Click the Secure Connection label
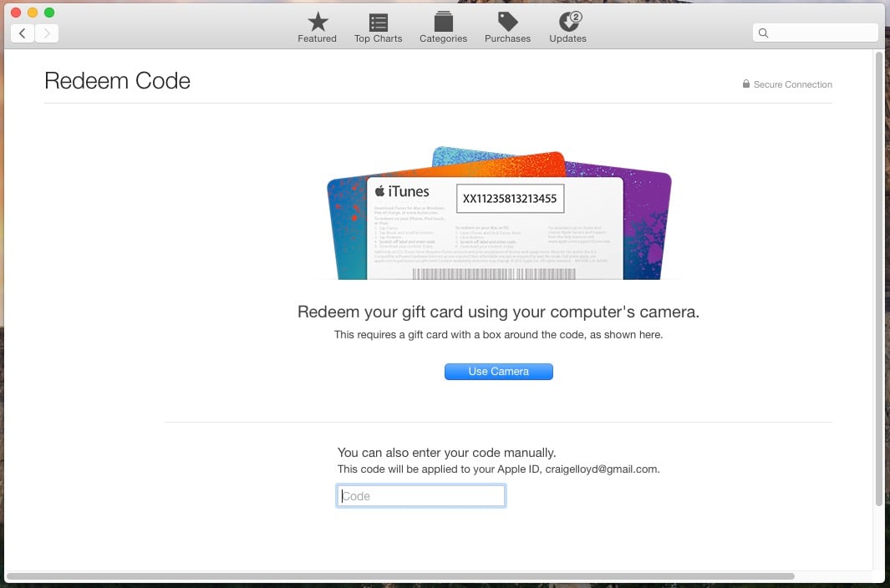Screen dimensions: 890x588 (792, 84)
